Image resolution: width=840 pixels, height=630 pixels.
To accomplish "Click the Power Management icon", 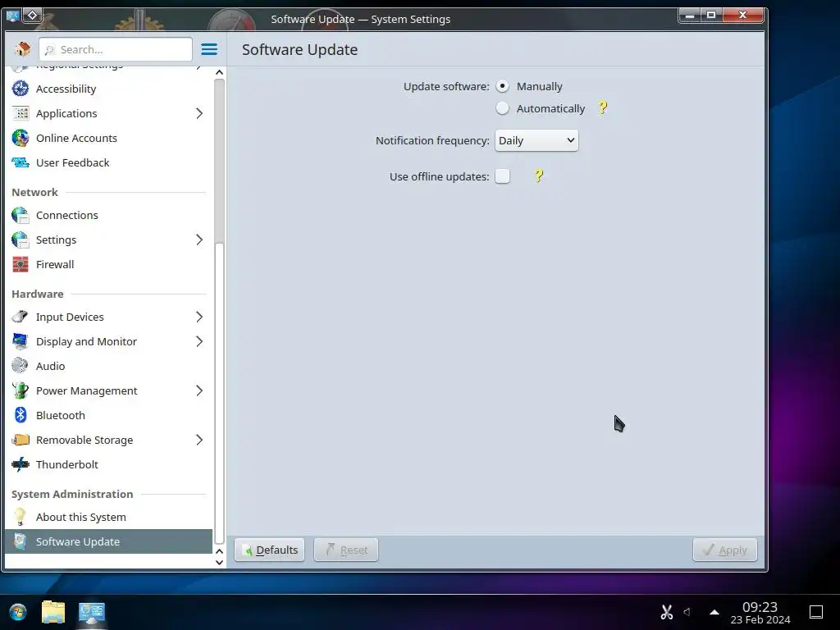I will point(21,391).
